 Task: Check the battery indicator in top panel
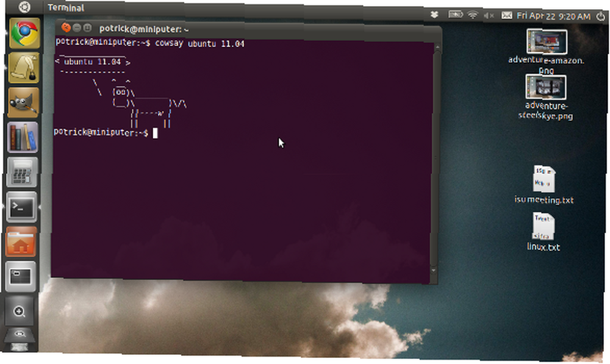click(x=456, y=15)
